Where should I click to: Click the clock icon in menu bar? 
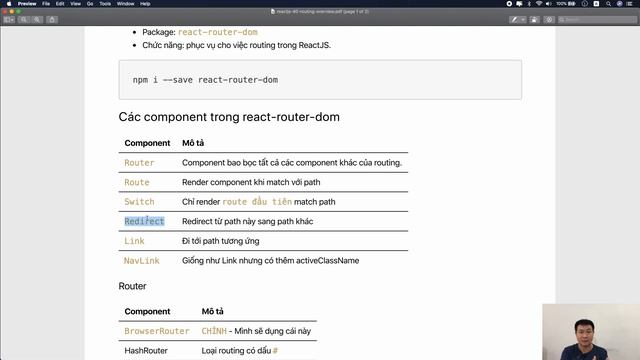[x=585, y=4]
